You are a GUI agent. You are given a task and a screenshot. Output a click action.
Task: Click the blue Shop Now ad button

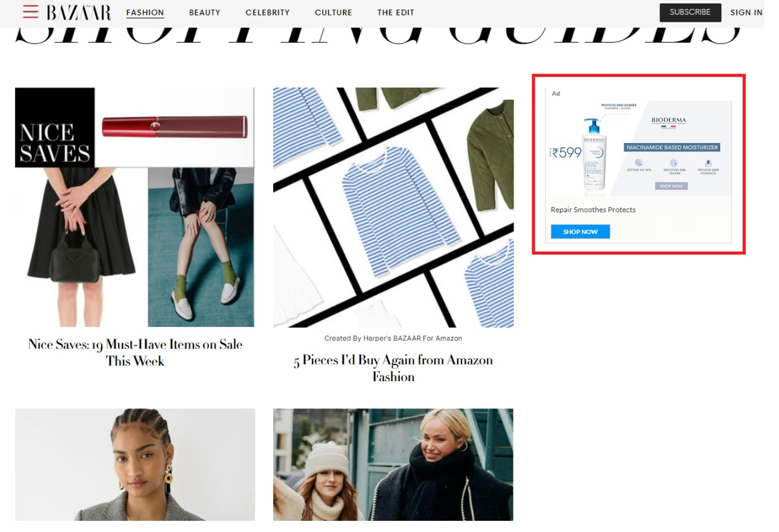point(580,231)
